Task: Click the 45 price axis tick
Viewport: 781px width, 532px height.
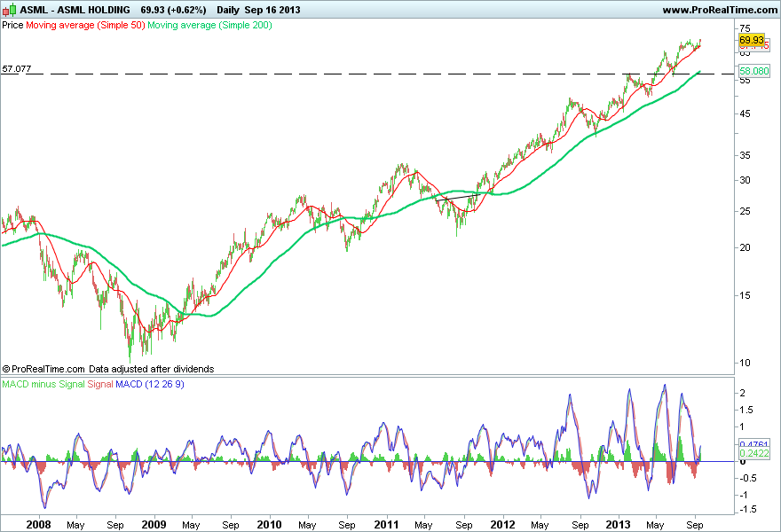Action: pyautogui.click(x=745, y=113)
